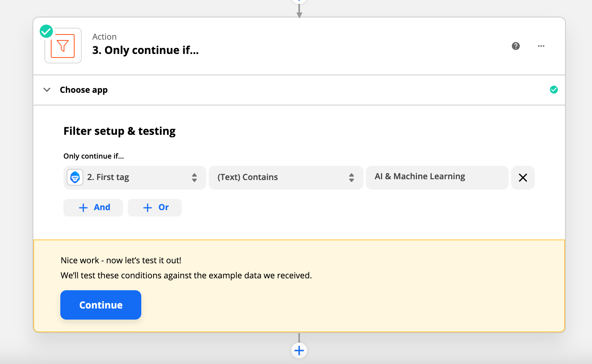Click the Filter setup & testing heading

coord(119,131)
